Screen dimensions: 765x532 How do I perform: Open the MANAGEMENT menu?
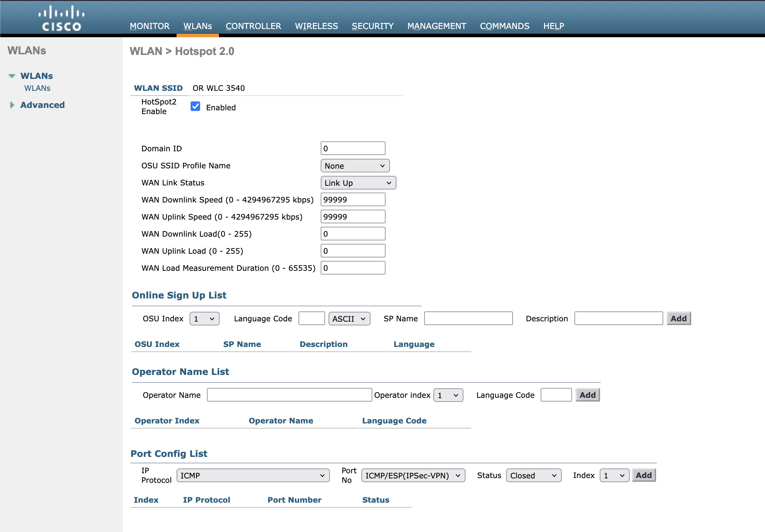[x=437, y=26]
